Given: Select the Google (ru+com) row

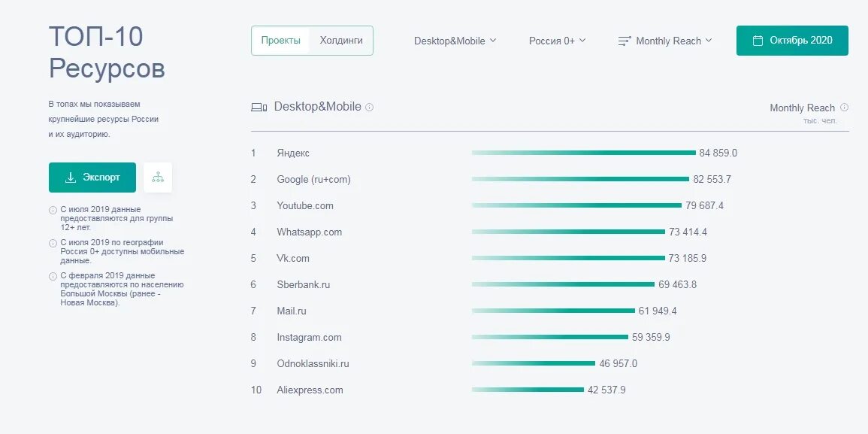Looking at the screenshot, I should [x=549, y=180].
